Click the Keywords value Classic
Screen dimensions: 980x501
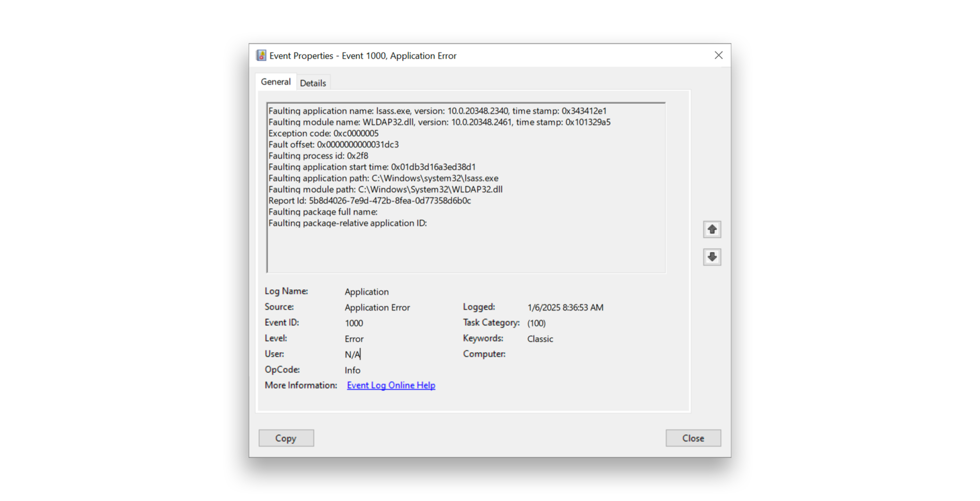point(540,338)
